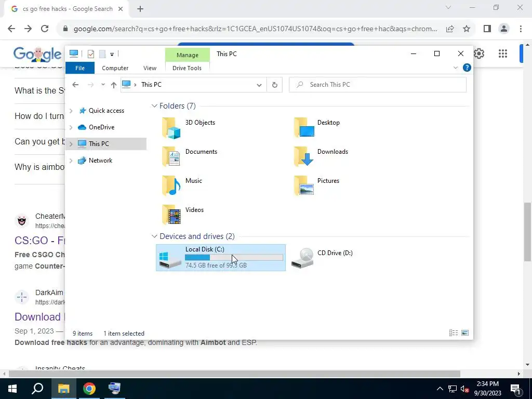Click the Chrome horizontal scrollbar
The height and width of the screenshot is (399, 532).
click(x=234, y=374)
